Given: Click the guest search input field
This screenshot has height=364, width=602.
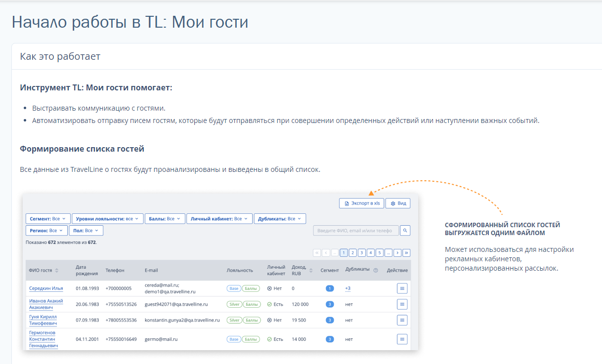Looking at the screenshot, I should pos(356,230).
